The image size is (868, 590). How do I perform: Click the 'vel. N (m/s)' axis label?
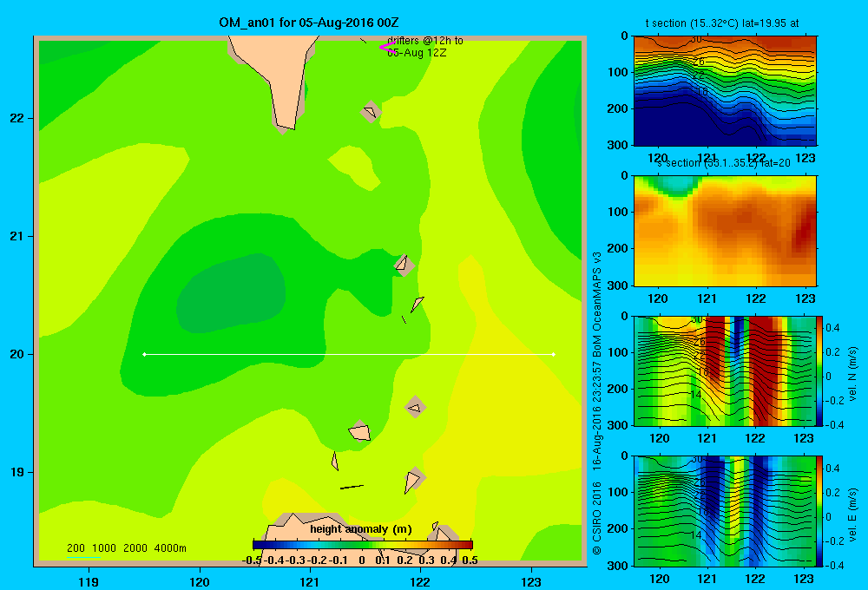853,374
